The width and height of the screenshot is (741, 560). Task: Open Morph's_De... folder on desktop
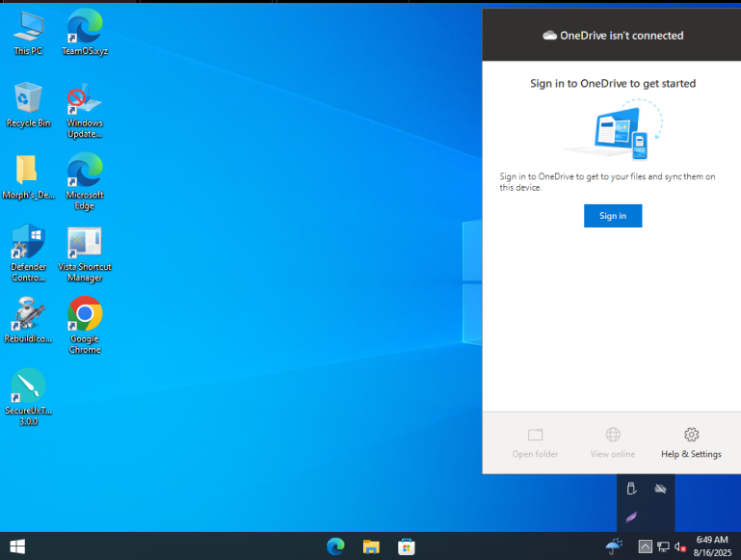[x=27, y=177]
